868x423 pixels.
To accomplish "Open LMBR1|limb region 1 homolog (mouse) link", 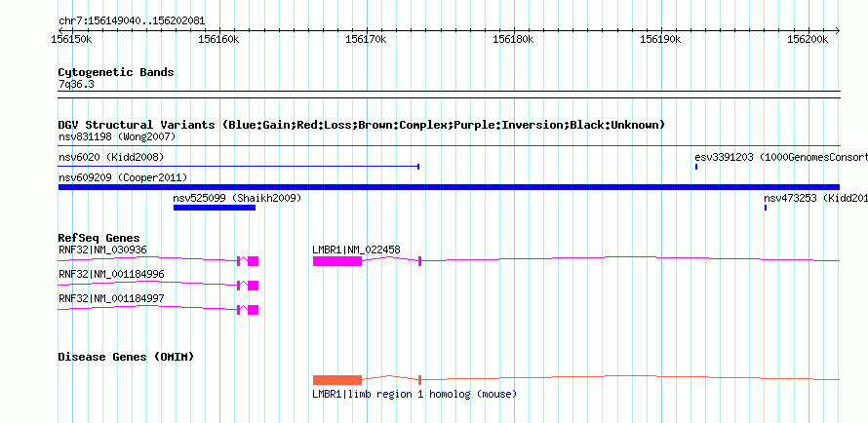I will click(414, 394).
